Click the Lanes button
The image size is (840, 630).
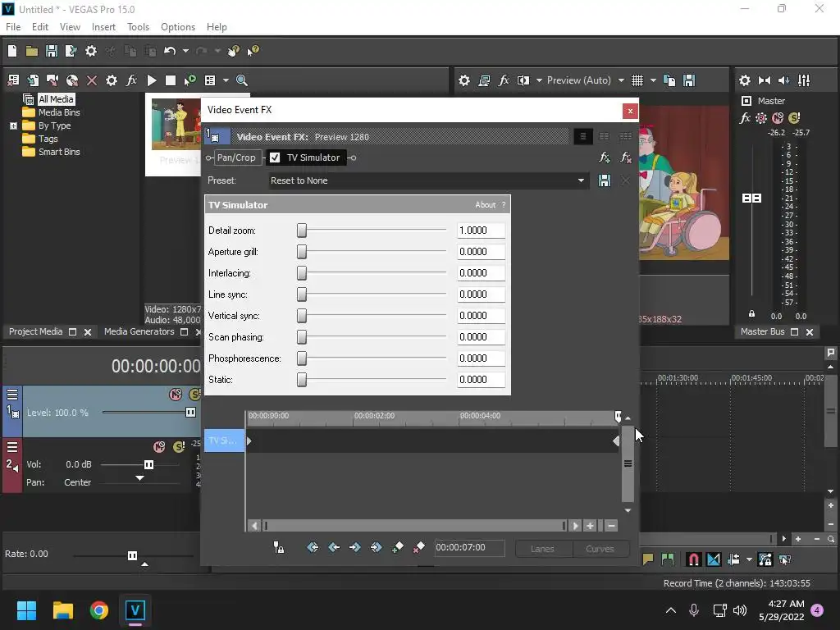tap(543, 549)
